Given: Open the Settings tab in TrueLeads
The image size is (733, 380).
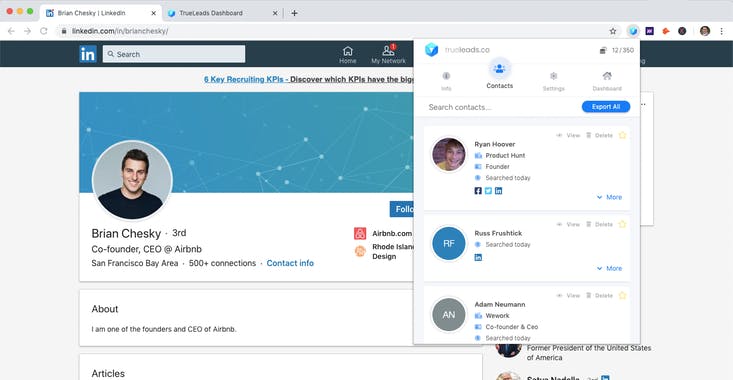Looking at the screenshot, I should [x=553, y=81].
